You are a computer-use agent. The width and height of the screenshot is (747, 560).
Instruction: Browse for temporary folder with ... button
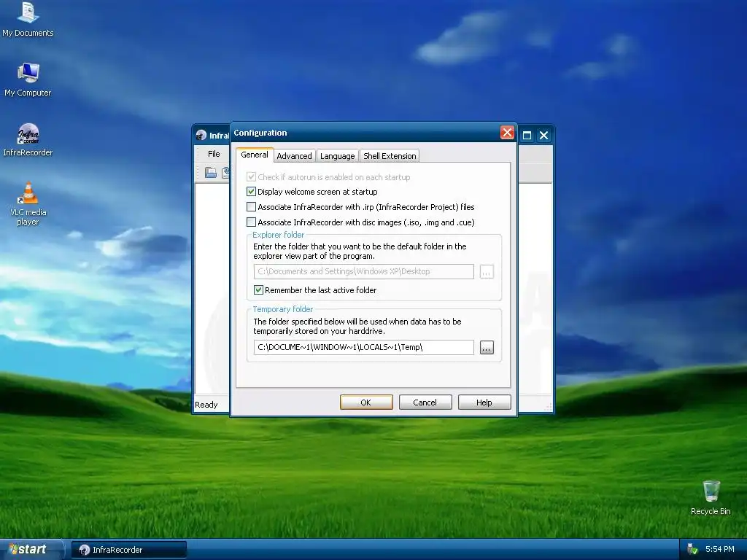(x=487, y=348)
